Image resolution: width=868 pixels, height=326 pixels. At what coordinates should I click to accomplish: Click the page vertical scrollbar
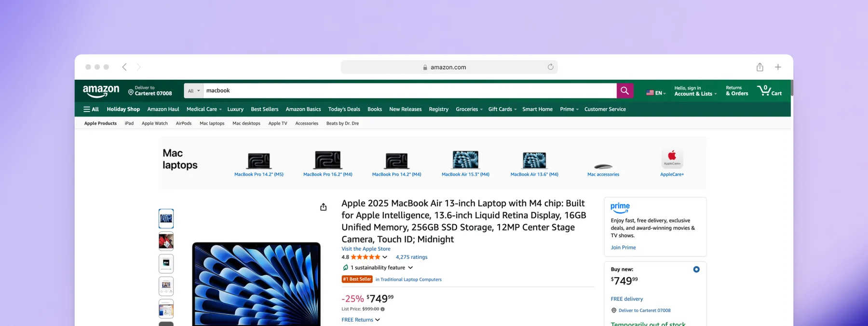792,88
